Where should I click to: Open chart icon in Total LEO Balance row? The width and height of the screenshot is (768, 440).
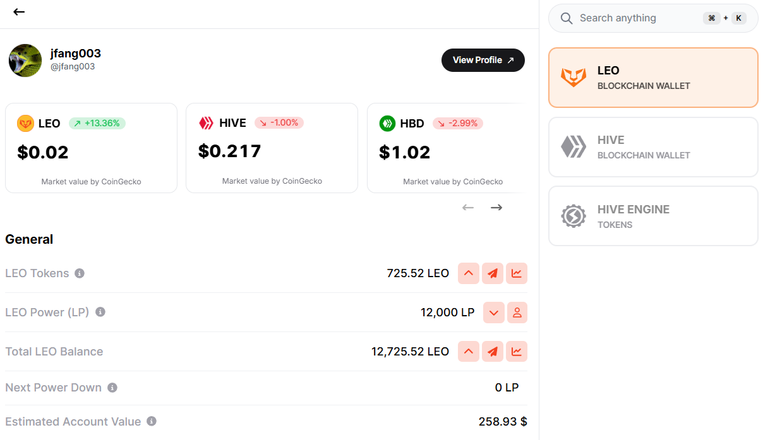[516, 351]
